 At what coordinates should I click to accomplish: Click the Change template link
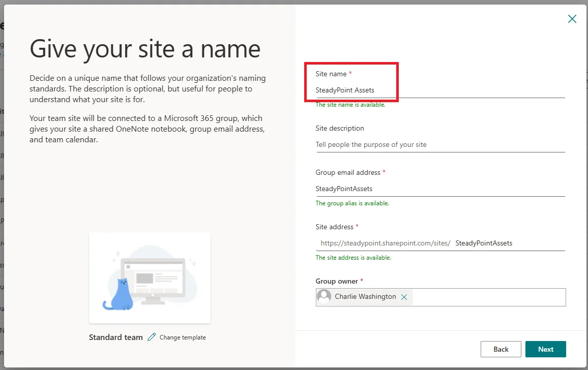183,337
